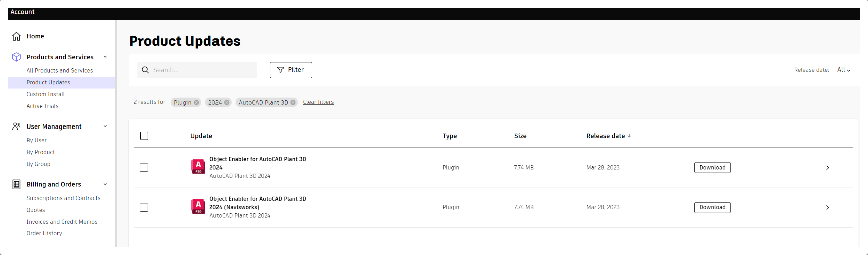This screenshot has width=868, height=255.
Task: Check the first Object Enabler row checkbox
Action: (x=144, y=168)
